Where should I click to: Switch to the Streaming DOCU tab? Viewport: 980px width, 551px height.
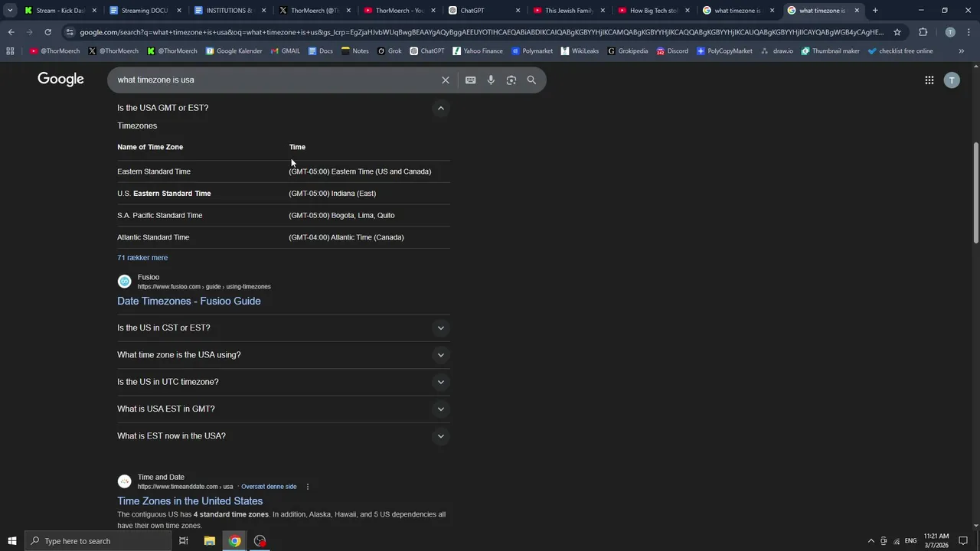(x=145, y=11)
